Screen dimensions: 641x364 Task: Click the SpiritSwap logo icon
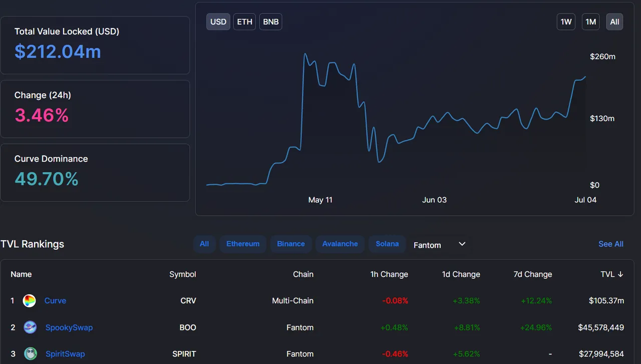point(31,354)
